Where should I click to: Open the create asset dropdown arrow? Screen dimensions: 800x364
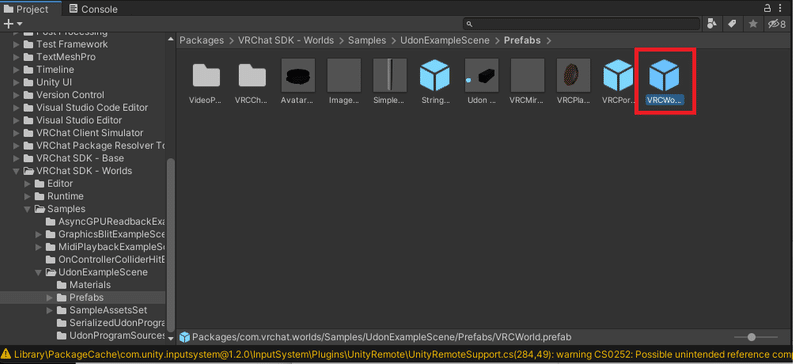pos(19,23)
